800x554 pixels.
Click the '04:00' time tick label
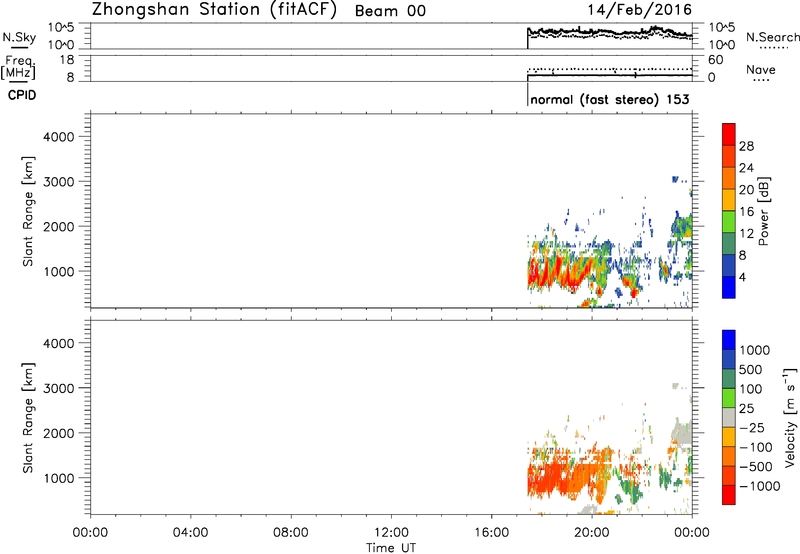point(190,533)
